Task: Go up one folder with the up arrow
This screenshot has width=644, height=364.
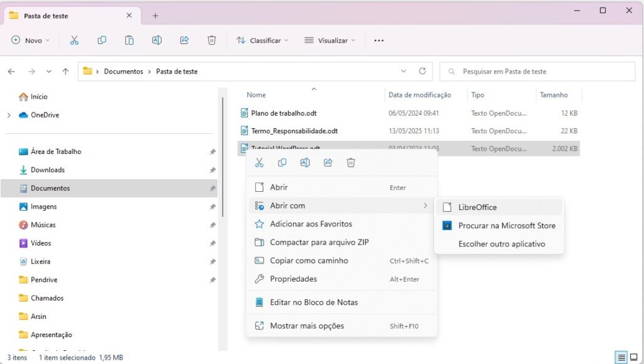Action: point(65,72)
